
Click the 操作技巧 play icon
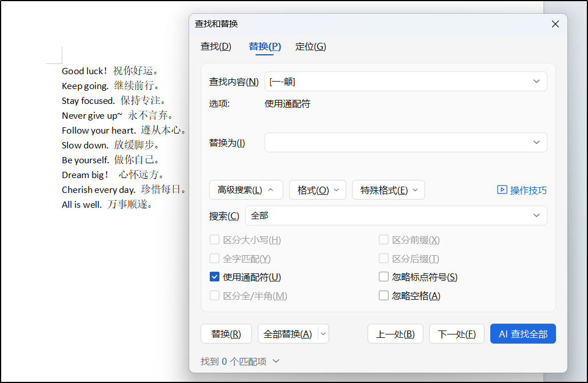[x=502, y=190]
